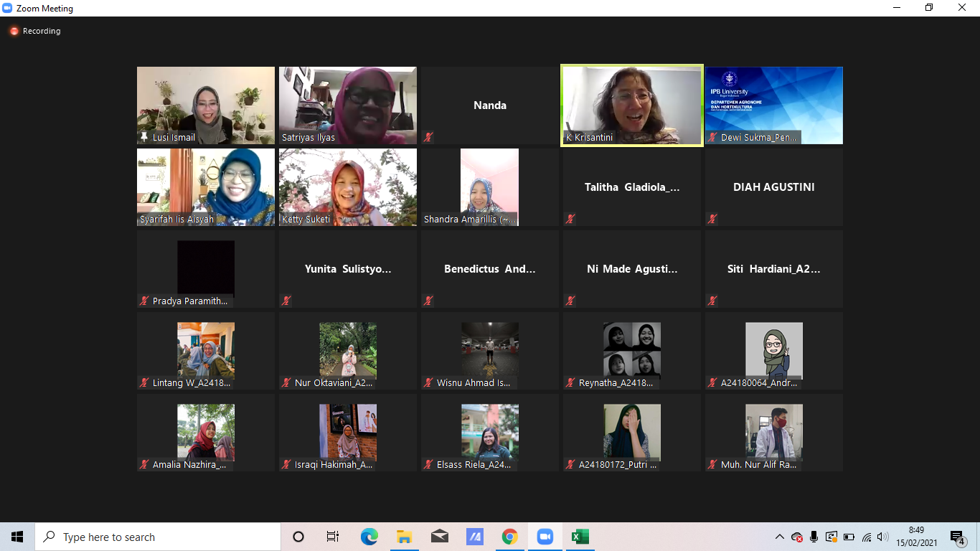This screenshot has height=551, width=980.
Task: Click the pin icon beside Lusi Ismail
Action: pyautogui.click(x=144, y=137)
